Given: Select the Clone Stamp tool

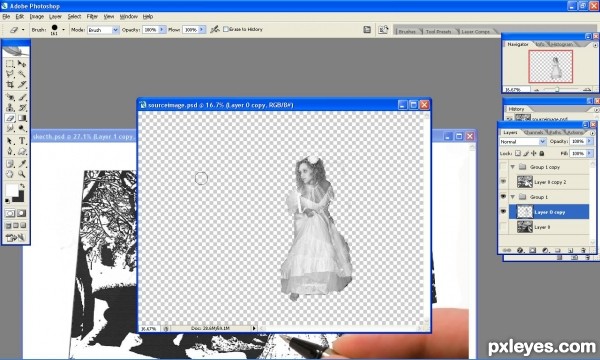Looking at the screenshot, I should point(10,108).
